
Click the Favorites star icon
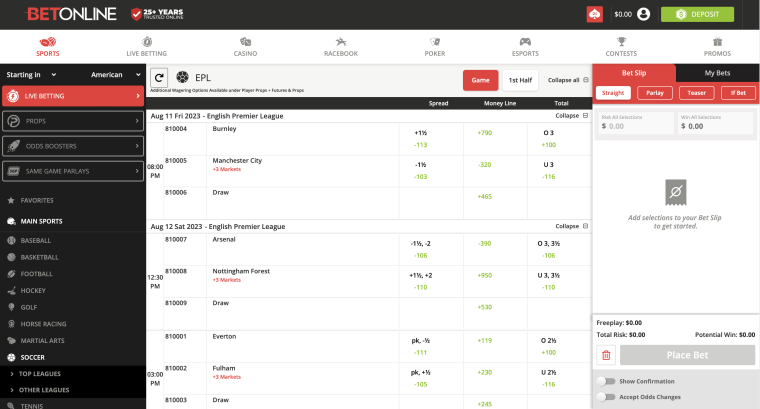click(11, 200)
